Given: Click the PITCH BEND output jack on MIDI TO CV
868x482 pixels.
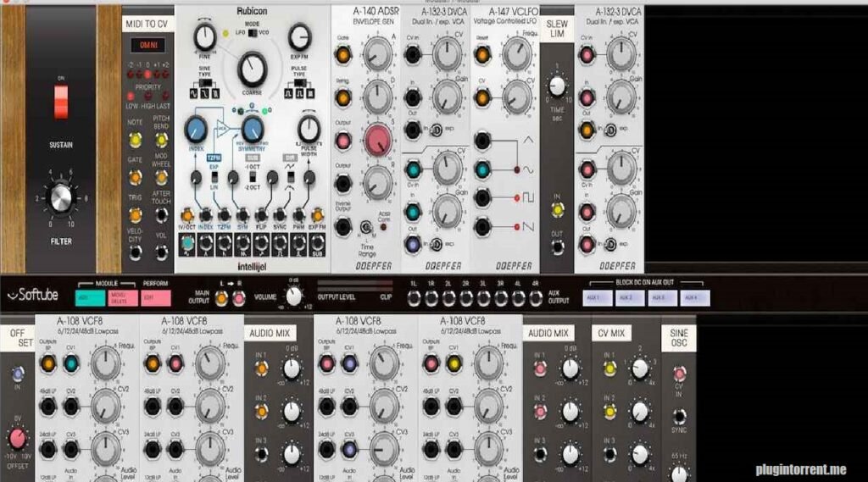Looking at the screenshot, I should pos(161,140).
